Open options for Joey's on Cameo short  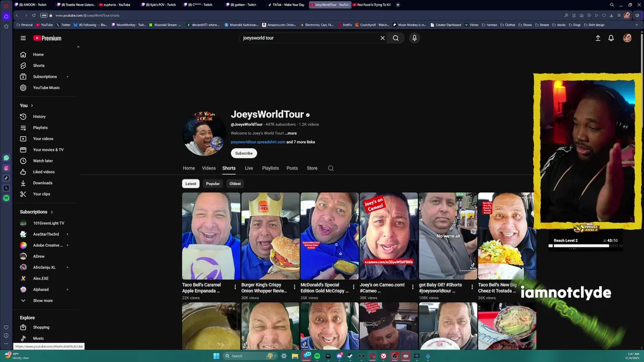pyautogui.click(x=413, y=287)
